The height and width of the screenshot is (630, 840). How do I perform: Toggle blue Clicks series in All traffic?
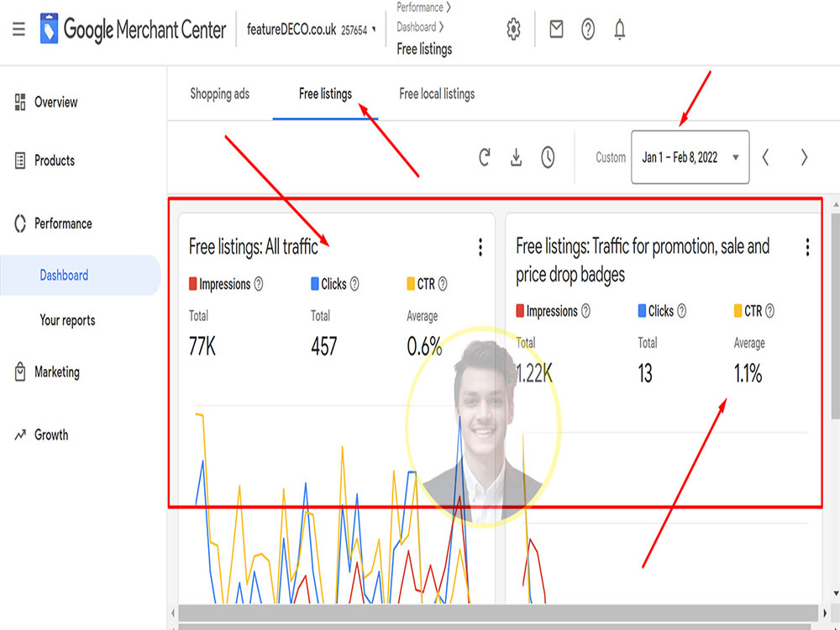tap(315, 284)
